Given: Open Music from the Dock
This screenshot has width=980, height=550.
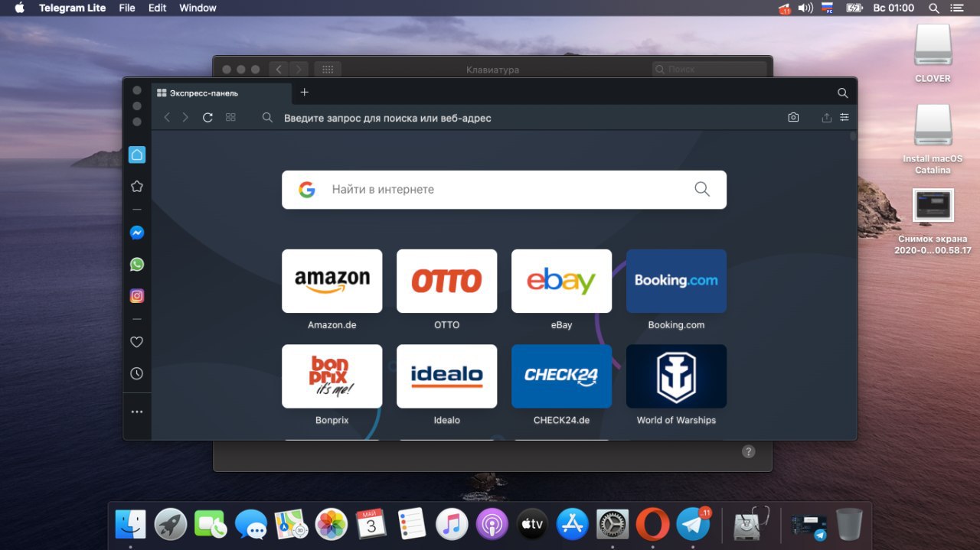Looking at the screenshot, I should (x=452, y=525).
